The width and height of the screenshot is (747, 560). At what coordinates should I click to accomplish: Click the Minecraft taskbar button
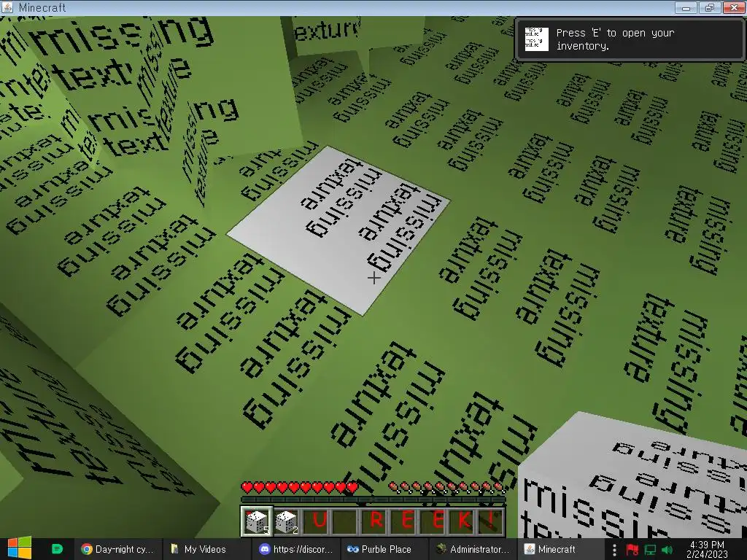click(x=561, y=549)
